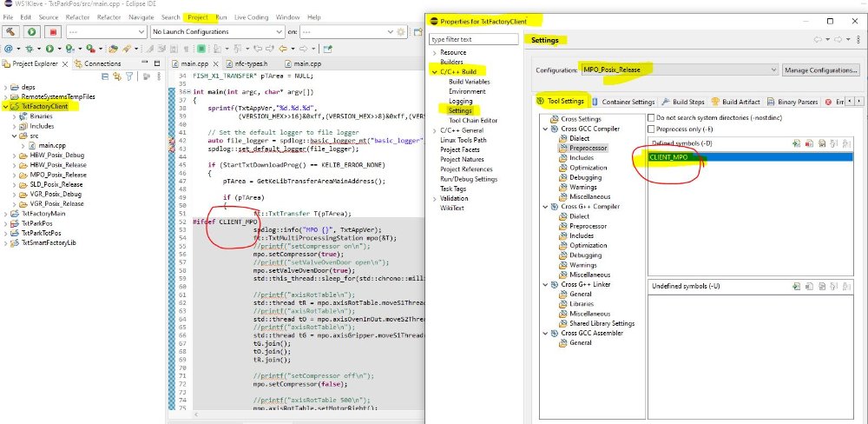Close the active main.cpp editor tab
Screen dimensions: 868x424
tap(216, 63)
